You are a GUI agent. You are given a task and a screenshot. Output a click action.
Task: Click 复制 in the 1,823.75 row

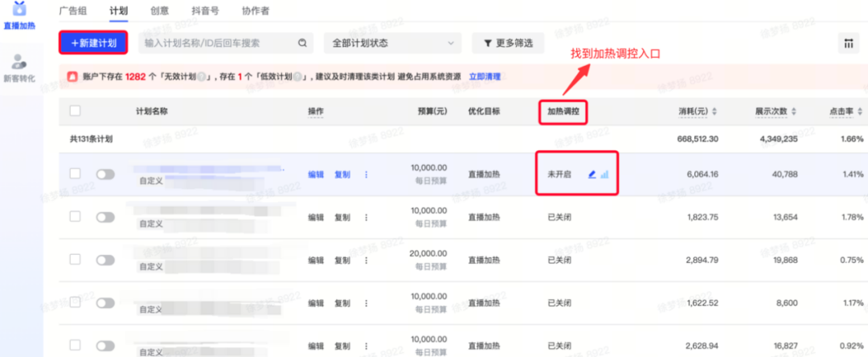342,218
